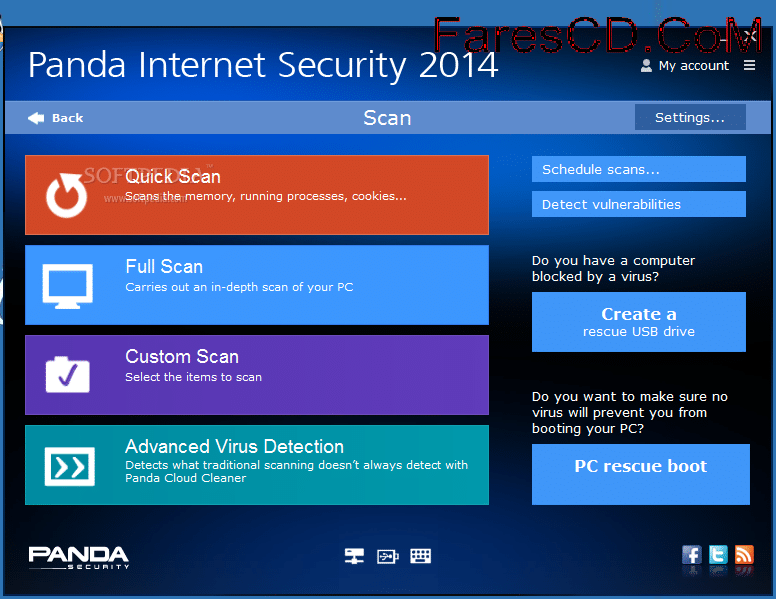Click the Advanced Virus Detection double-chevron icon
Image resolution: width=776 pixels, height=599 pixels.
(x=69, y=466)
